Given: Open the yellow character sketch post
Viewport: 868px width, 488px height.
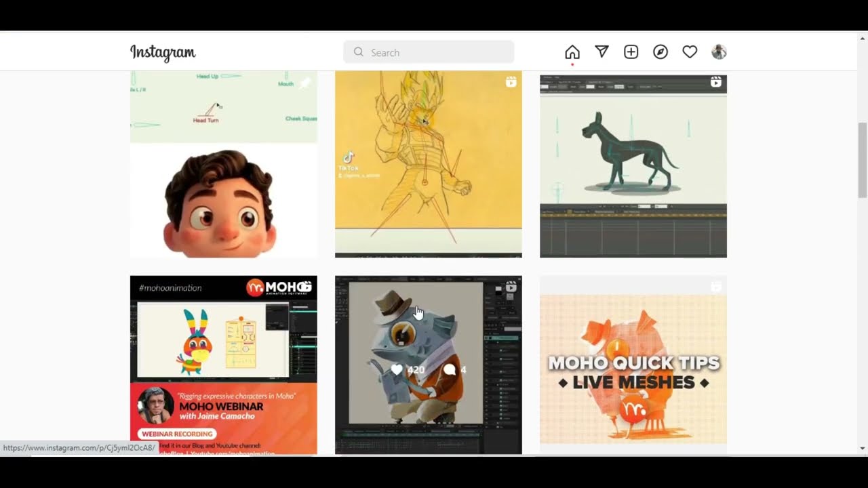Looking at the screenshot, I should (429, 165).
